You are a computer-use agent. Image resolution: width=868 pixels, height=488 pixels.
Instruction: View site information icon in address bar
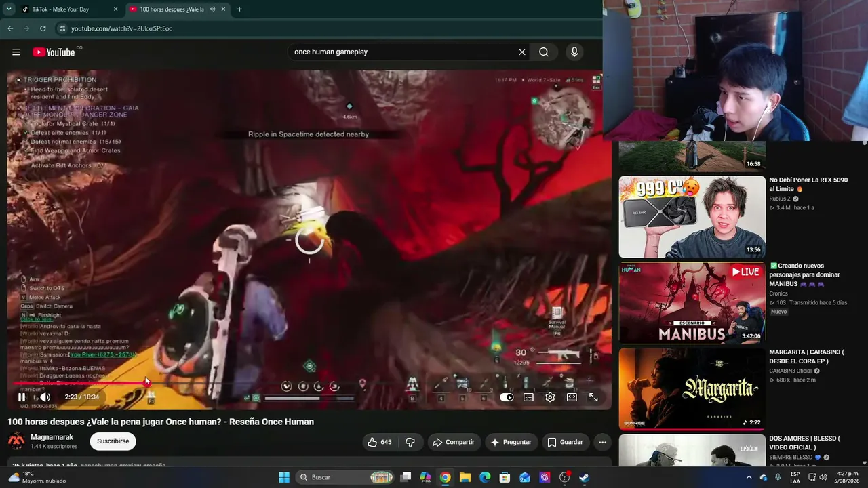click(62, 28)
